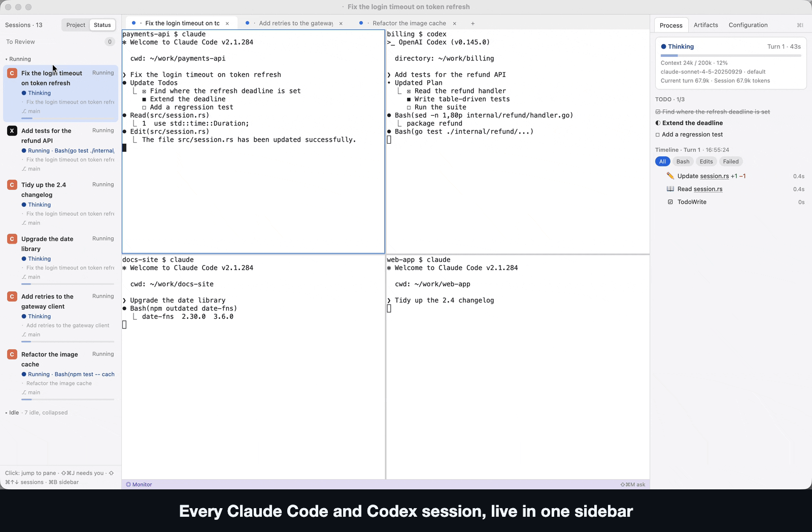Open the session.rs link in the Read row
The image size is (812, 532).
(x=707, y=189)
